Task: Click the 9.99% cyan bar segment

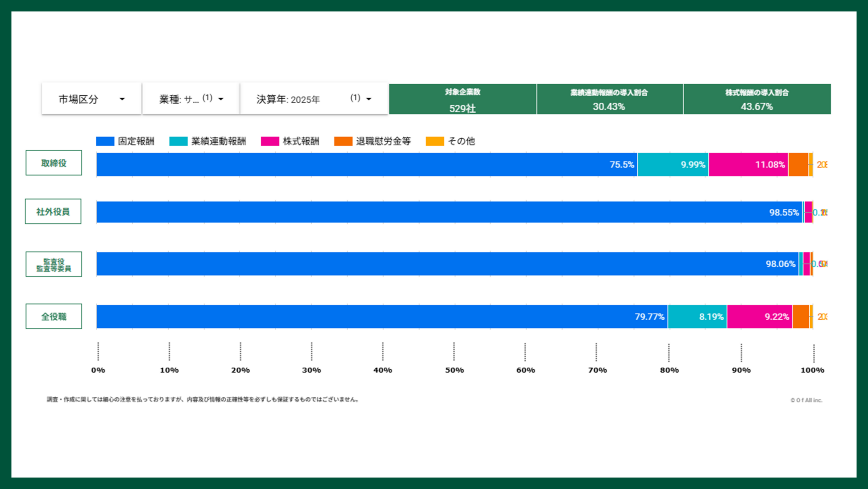Action: click(x=673, y=165)
